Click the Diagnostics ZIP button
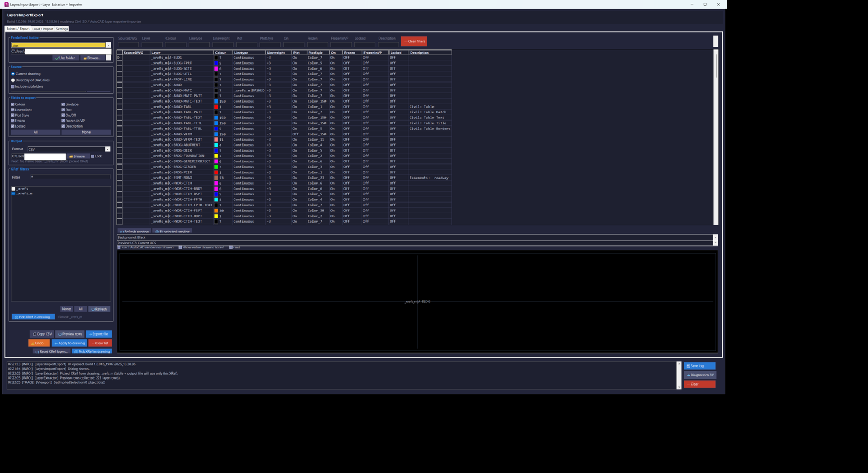The height and width of the screenshot is (473, 868). click(x=700, y=375)
